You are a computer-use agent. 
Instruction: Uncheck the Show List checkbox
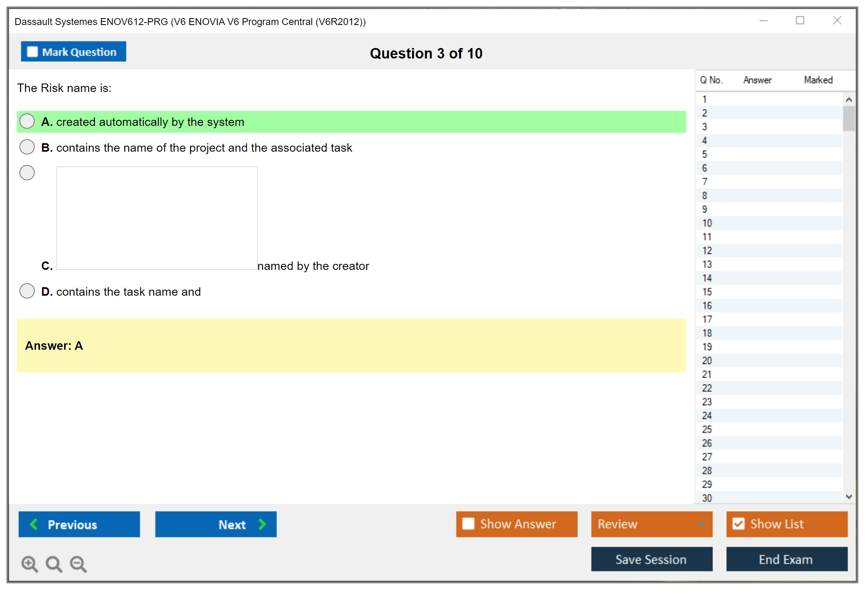click(738, 524)
